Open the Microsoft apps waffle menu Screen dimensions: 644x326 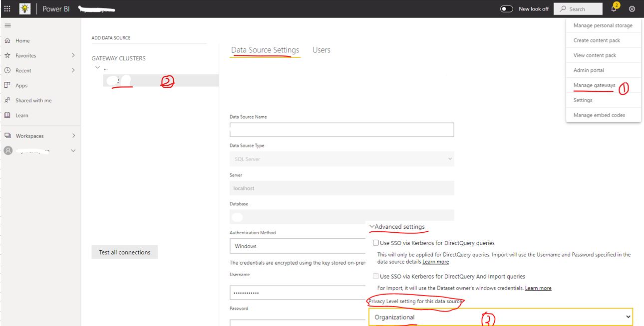point(7,8)
